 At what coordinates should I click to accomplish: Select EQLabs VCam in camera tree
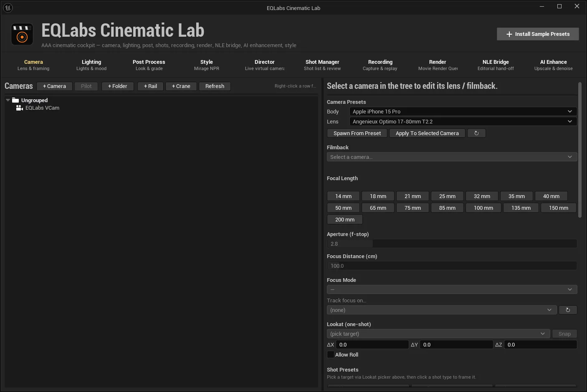pos(42,108)
